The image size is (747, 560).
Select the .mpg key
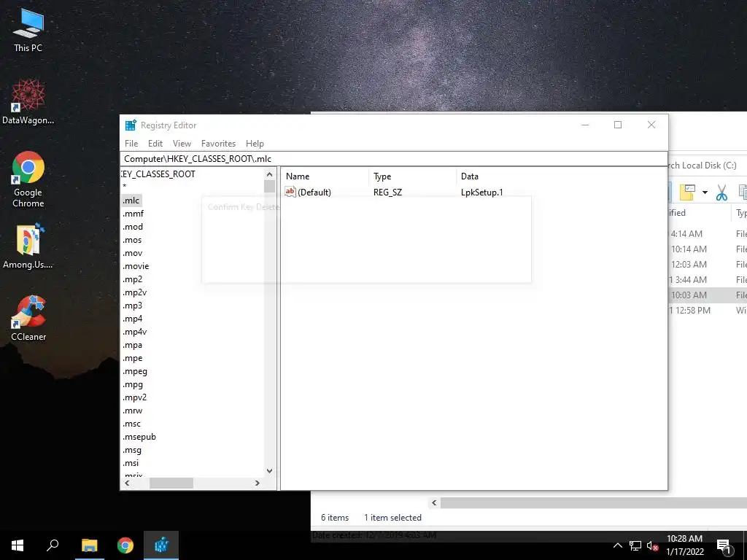tap(133, 384)
